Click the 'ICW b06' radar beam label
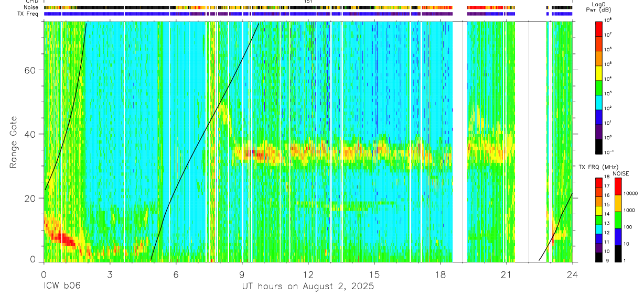 tap(62, 287)
